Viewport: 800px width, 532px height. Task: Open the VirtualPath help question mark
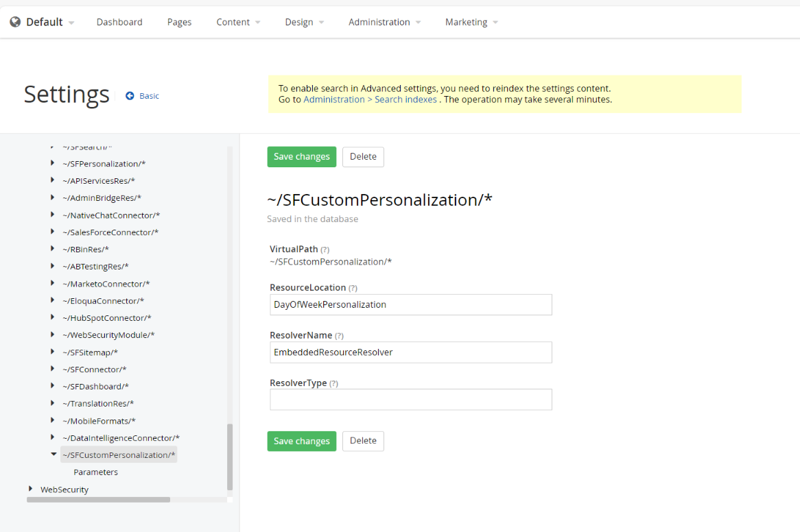click(x=325, y=250)
